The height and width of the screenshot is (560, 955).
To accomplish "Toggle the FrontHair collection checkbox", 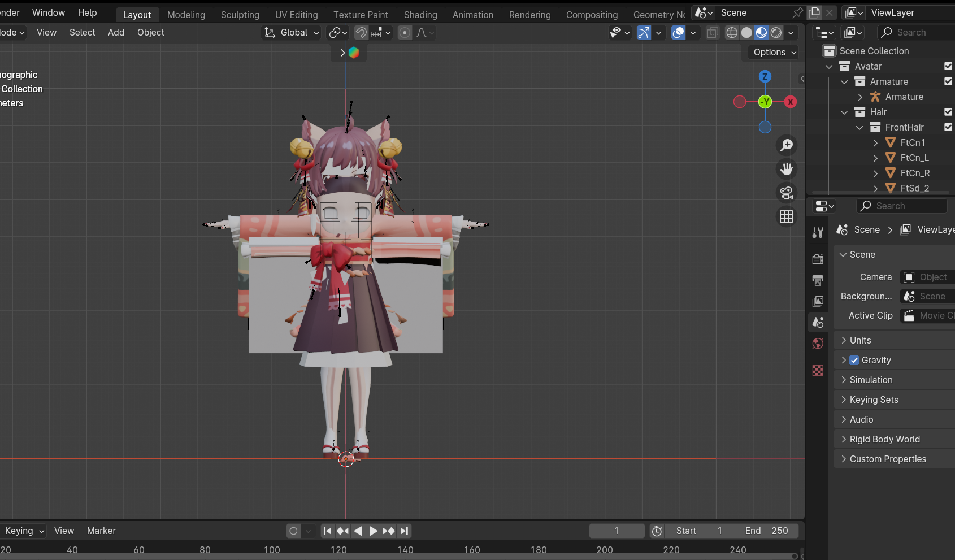I will coord(948,127).
